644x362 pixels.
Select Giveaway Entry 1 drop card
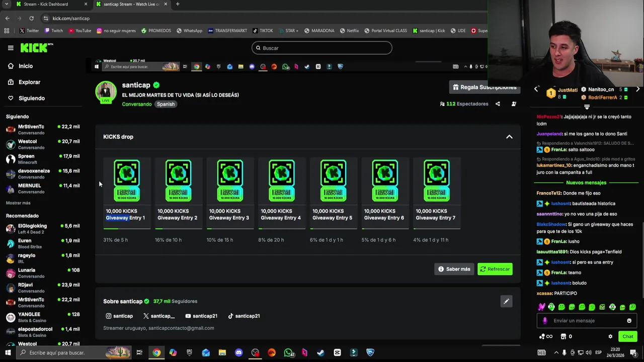(127, 194)
